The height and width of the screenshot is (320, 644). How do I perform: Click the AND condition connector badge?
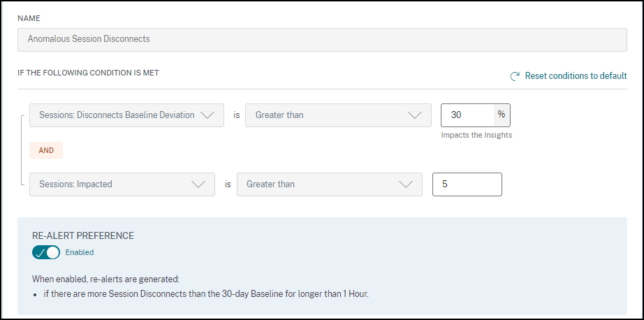46,150
